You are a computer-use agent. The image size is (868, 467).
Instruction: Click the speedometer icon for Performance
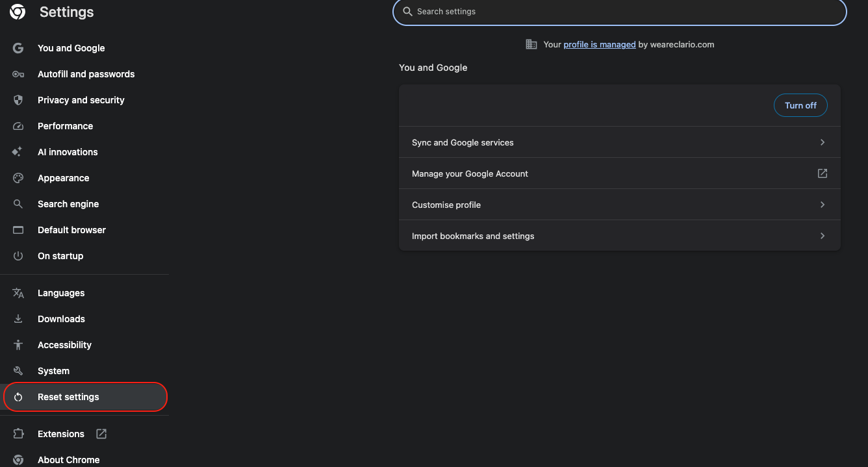pyautogui.click(x=18, y=126)
